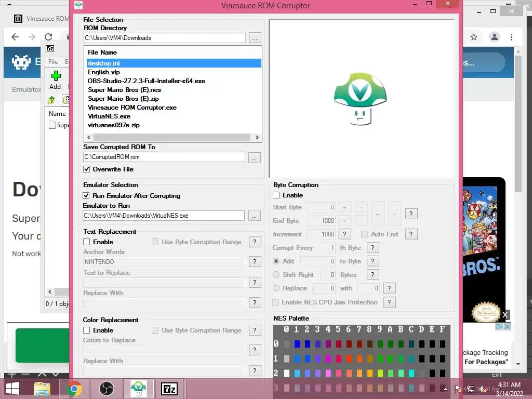Screen dimensions: 532x399
Task: Select the Replace radio button
Action: click(x=276, y=288)
